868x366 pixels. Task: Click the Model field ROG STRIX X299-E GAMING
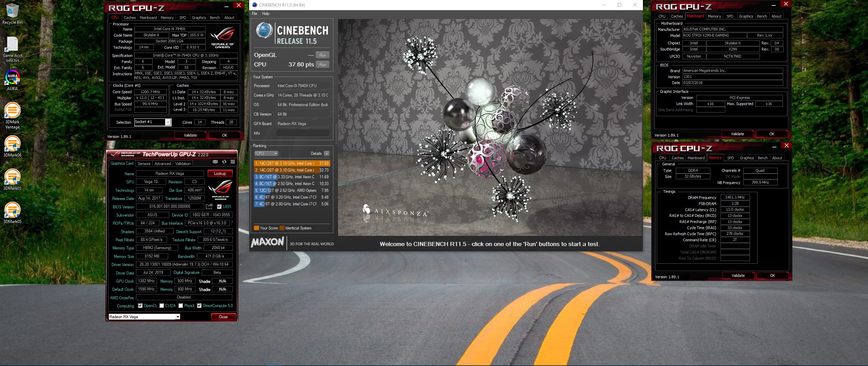714,35
